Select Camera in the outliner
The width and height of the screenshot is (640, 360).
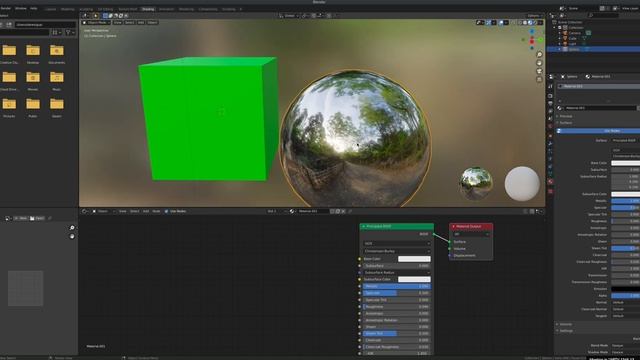[575, 33]
